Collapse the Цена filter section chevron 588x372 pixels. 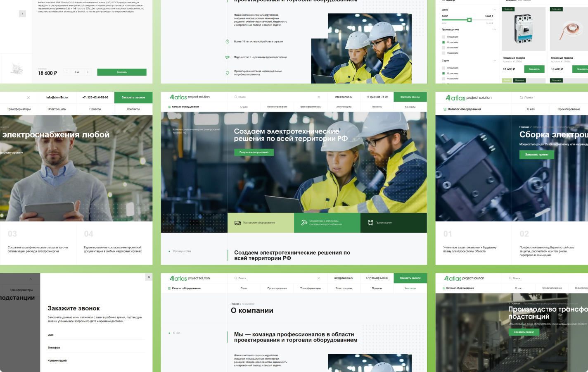tap(495, 10)
